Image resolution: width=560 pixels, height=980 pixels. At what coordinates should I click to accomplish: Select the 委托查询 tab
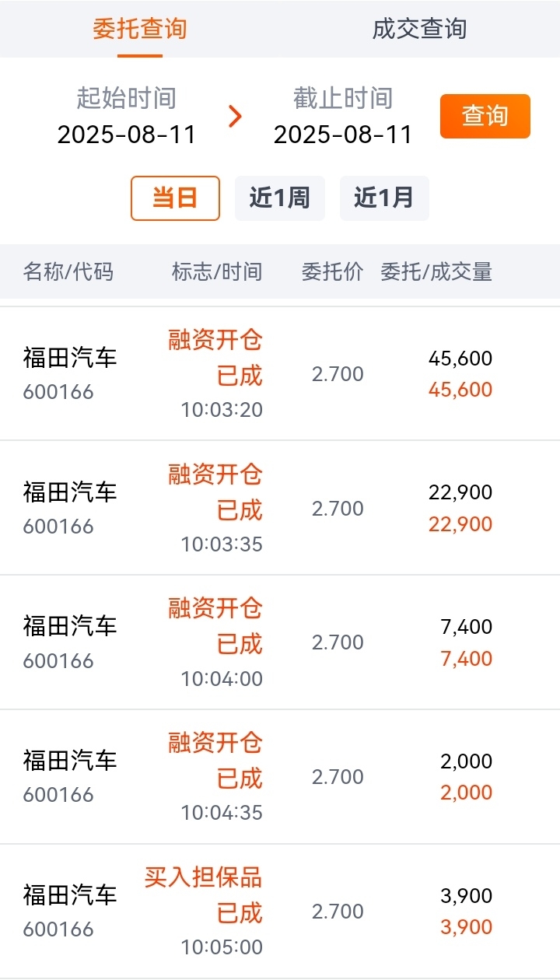click(140, 29)
